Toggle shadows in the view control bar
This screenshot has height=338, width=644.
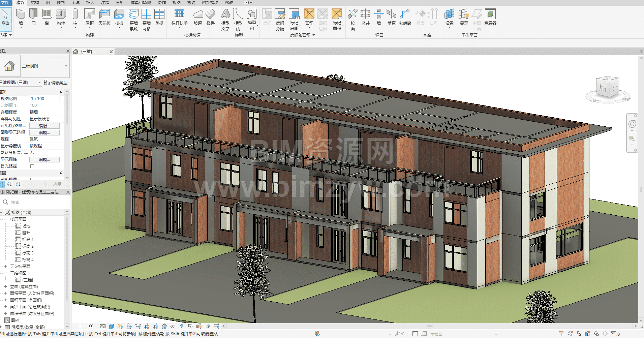pos(129,326)
